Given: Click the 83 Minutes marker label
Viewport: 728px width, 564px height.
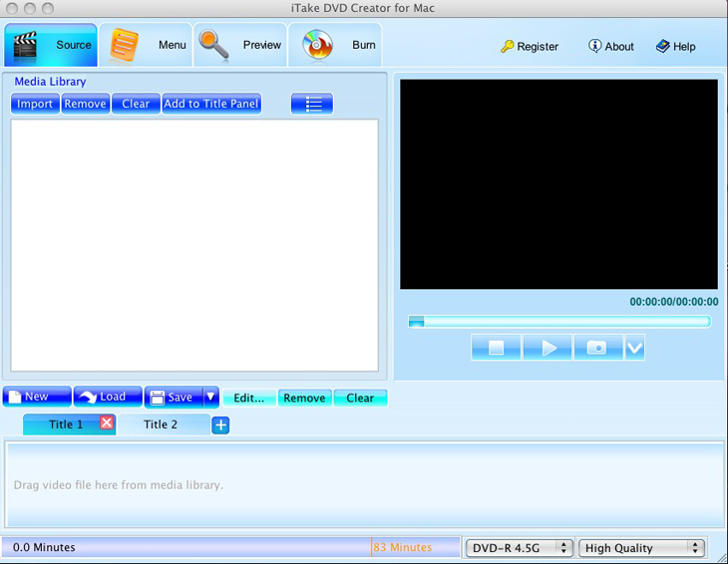Looking at the screenshot, I should coord(403,547).
